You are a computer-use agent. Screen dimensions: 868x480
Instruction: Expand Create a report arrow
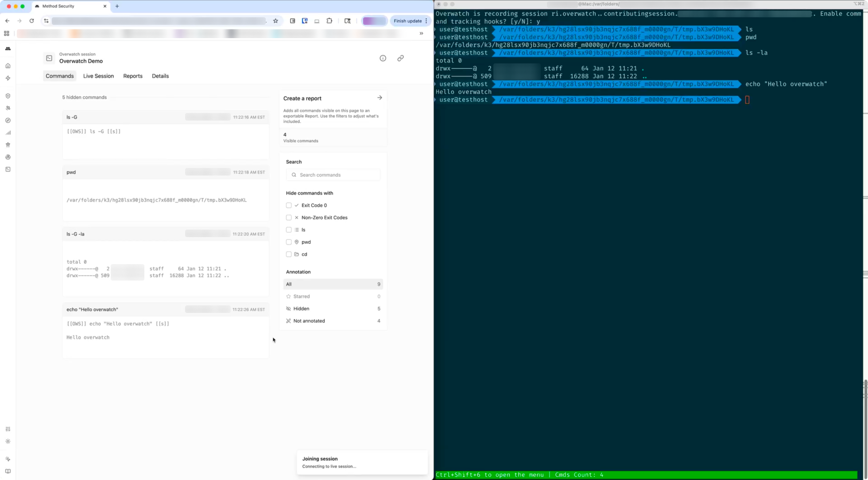pos(380,98)
